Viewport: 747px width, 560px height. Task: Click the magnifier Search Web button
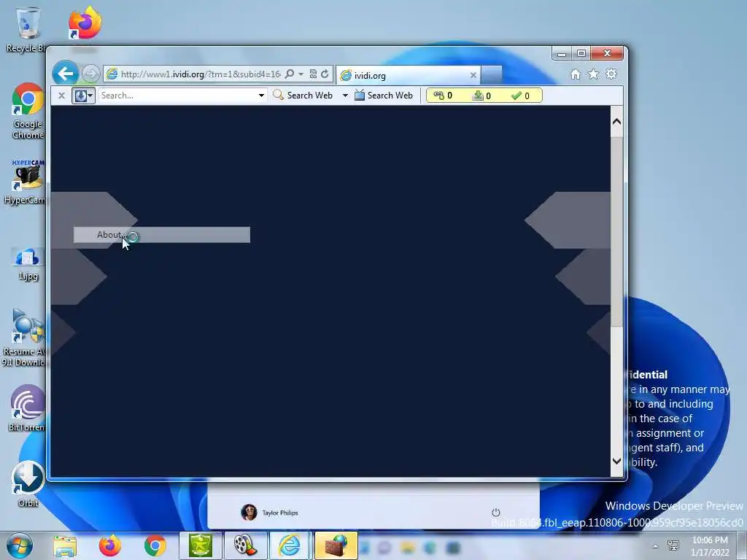click(x=303, y=96)
